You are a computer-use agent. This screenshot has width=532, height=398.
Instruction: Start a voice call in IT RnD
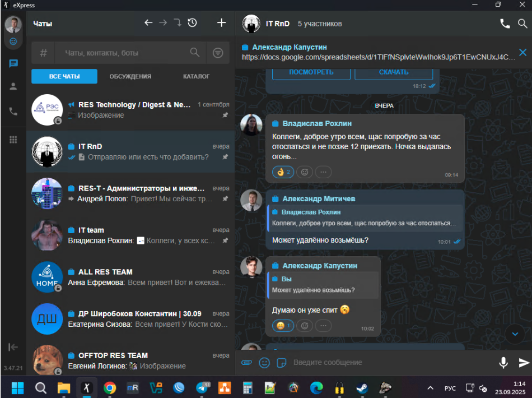tap(505, 24)
